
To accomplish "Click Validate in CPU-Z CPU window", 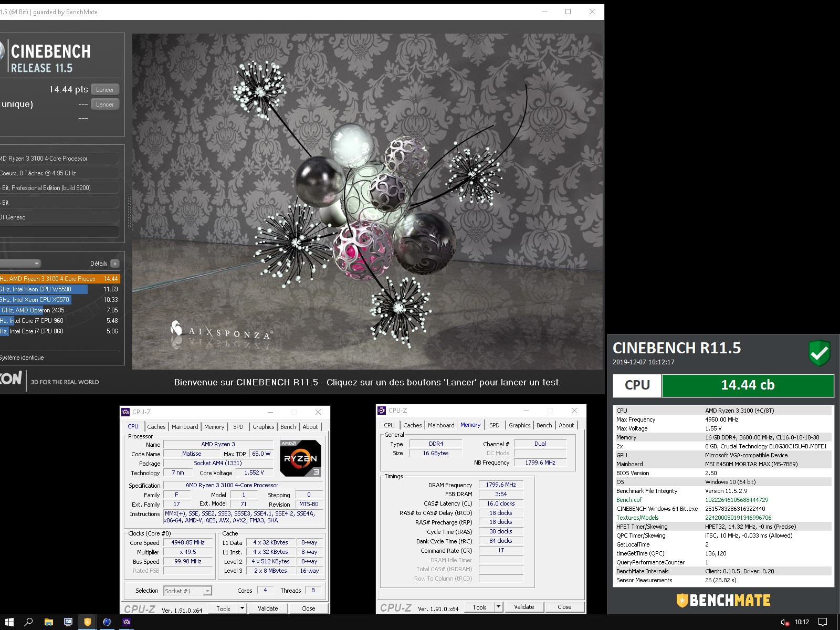I will coord(268,608).
